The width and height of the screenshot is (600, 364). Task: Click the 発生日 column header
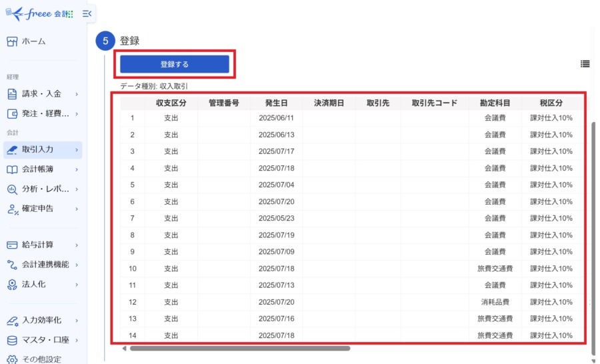276,103
